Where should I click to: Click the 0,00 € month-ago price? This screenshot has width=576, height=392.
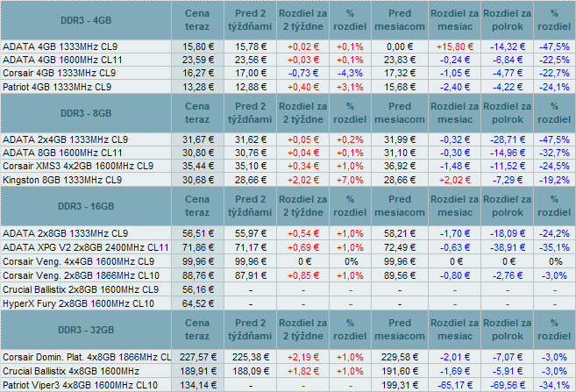(x=400, y=46)
